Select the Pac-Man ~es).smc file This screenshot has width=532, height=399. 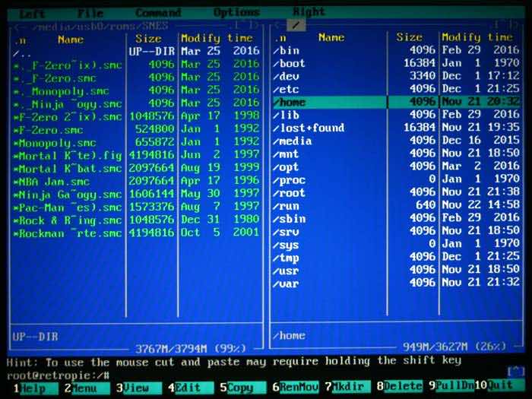pyautogui.click(x=136, y=207)
